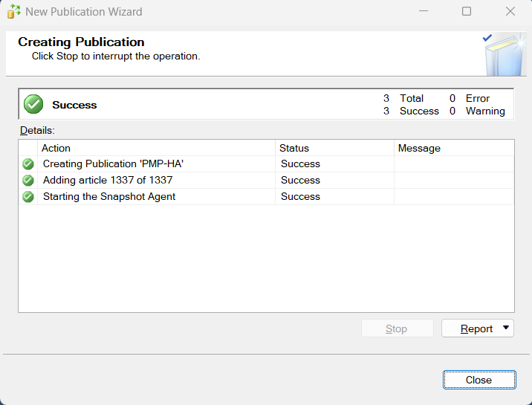Click Success status of Snapshot Agent row
The width and height of the screenshot is (532, 405).
pyautogui.click(x=300, y=197)
